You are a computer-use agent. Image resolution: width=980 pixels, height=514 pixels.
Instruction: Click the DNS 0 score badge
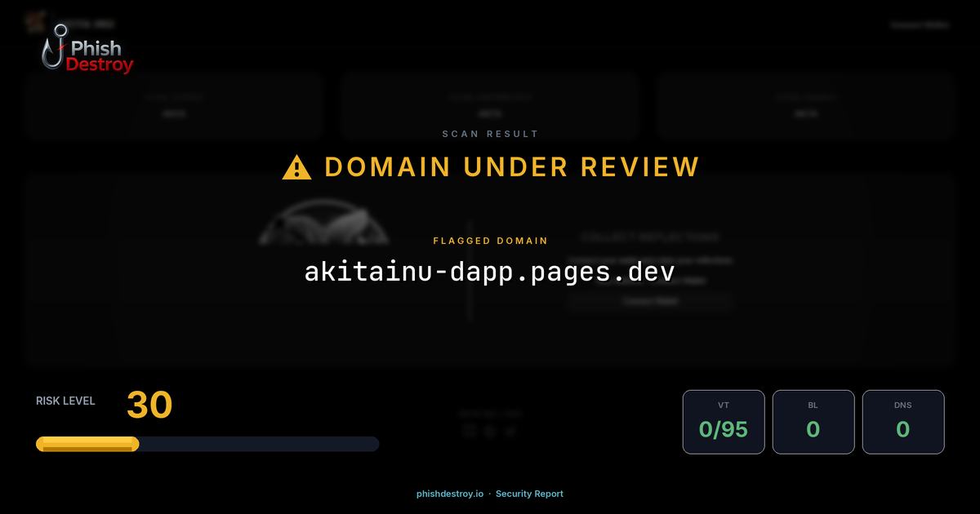903,422
